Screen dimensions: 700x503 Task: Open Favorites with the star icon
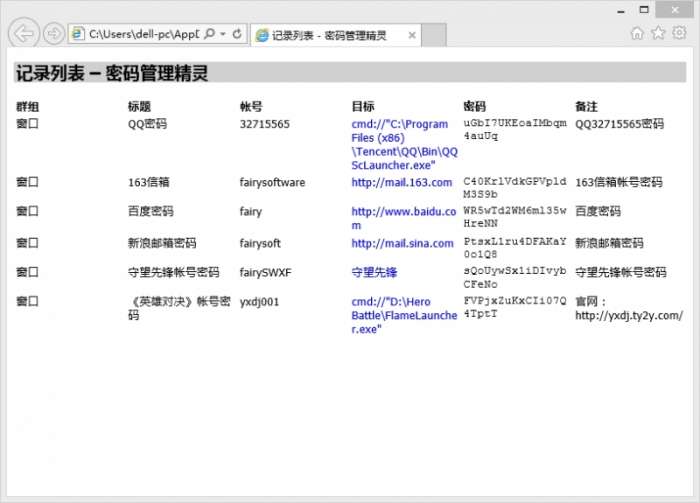658,33
